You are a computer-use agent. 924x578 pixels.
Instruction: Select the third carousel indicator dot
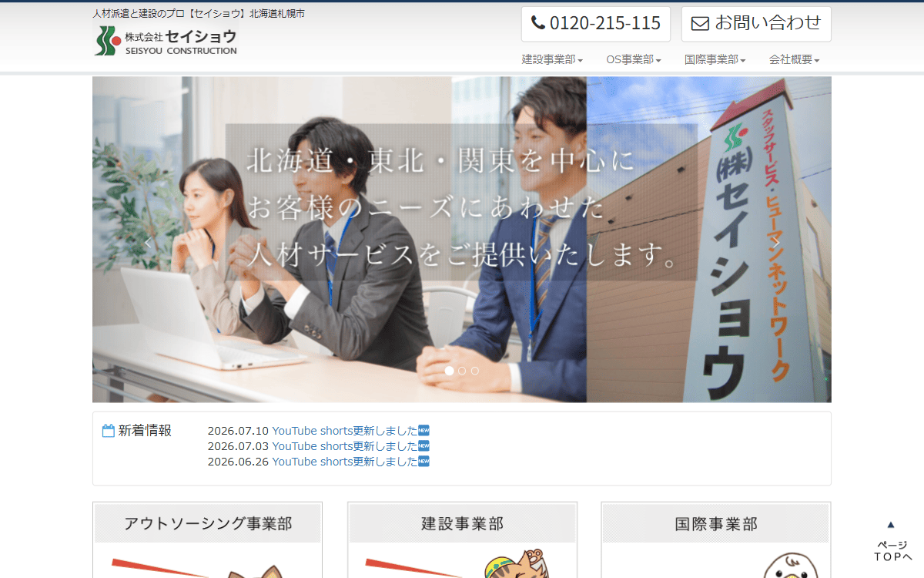point(475,371)
